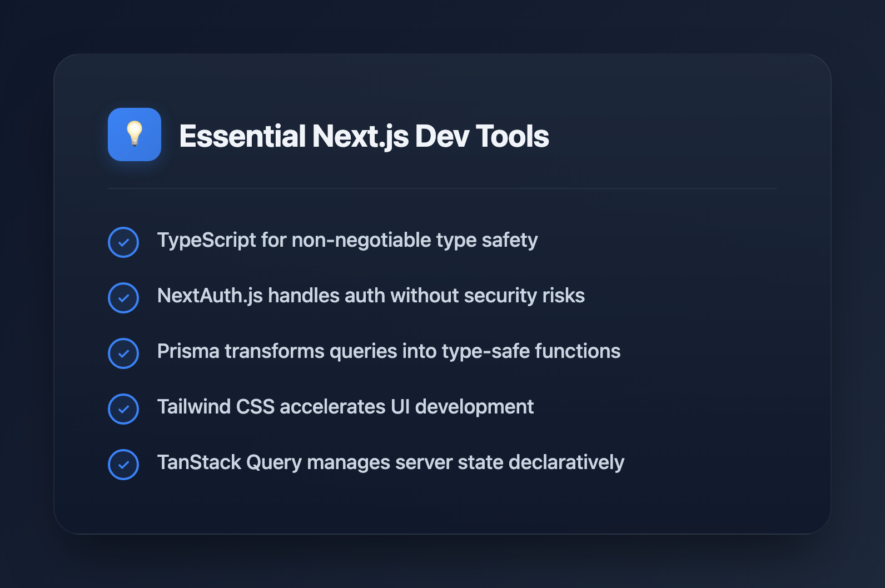
Task: Click the heading "Essential Next.js Dev Tools"
Action: point(364,136)
